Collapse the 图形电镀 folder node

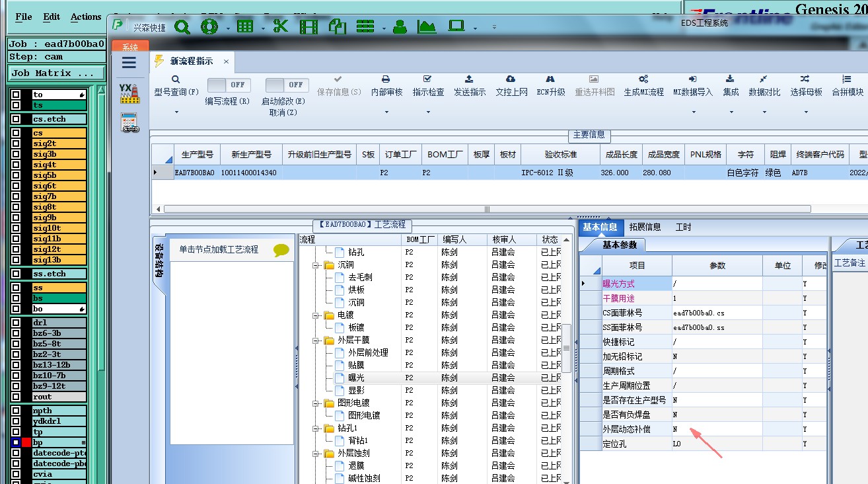[316, 403]
